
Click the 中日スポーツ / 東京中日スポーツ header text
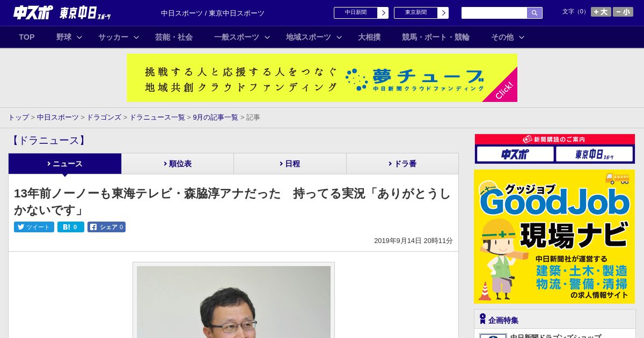(213, 13)
